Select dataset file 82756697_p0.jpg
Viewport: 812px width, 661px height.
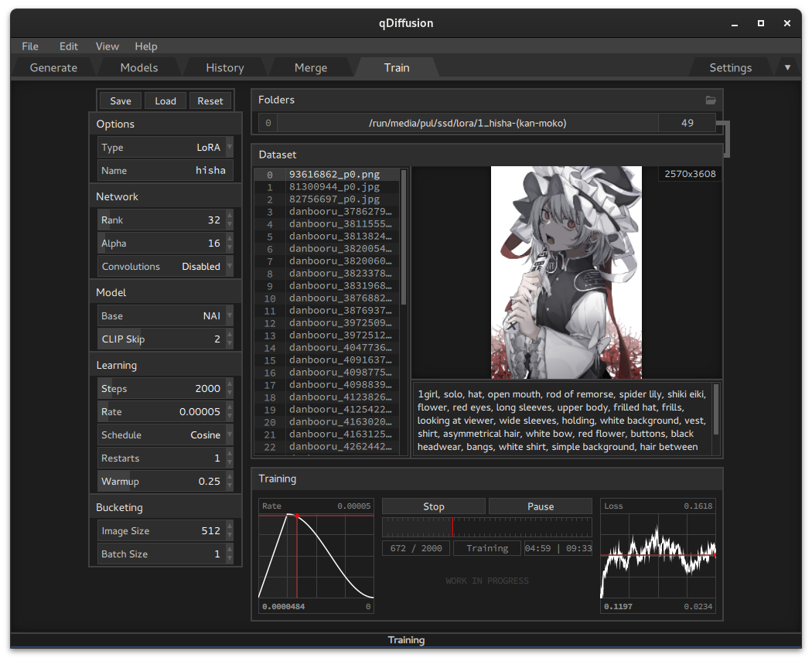point(327,199)
